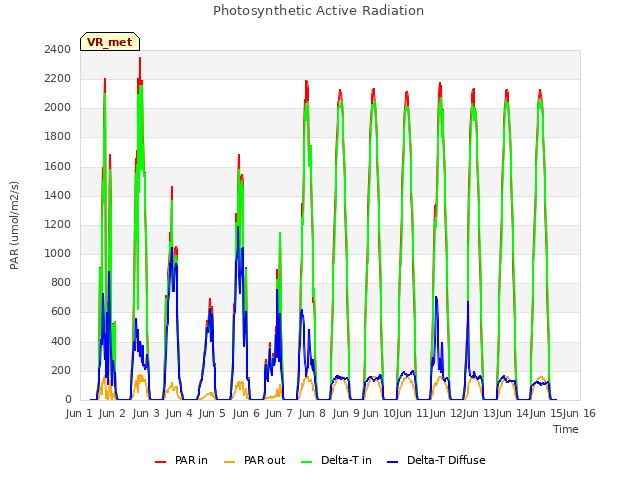Click the Jun 15 x-axis tick label
Image resolution: width=640 pixels, height=480 pixels.
pos(546,413)
